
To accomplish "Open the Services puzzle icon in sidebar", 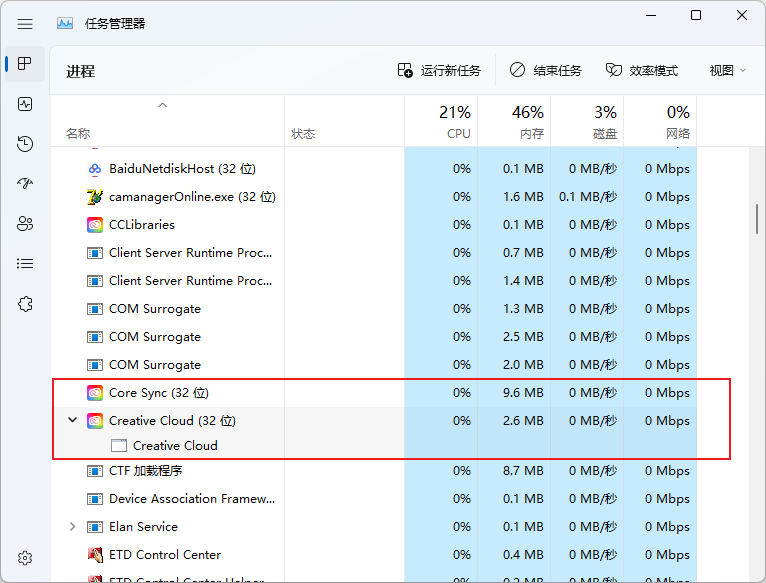I will point(25,304).
